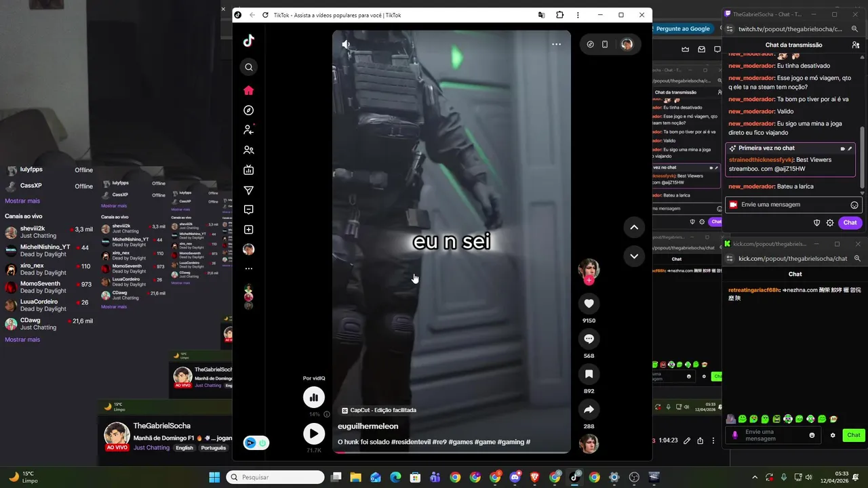The height and width of the screenshot is (488, 868).
Task: Open Windows Start button
Action: [214, 477]
